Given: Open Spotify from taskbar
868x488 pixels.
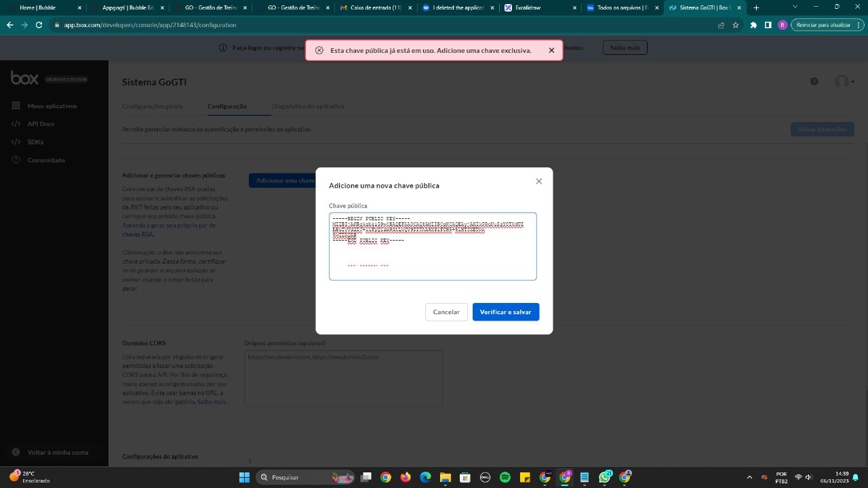Looking at the screenshot, I should (x=505, y=477).
